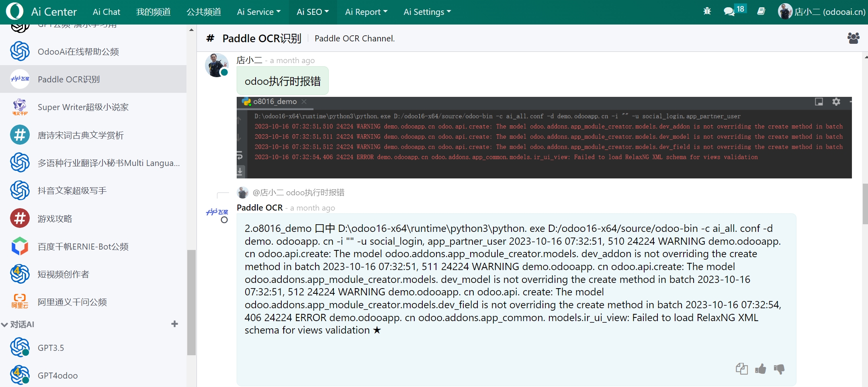Click the chat thread scrollbar
Screen dimensions: 868x387
click(865, 204)
